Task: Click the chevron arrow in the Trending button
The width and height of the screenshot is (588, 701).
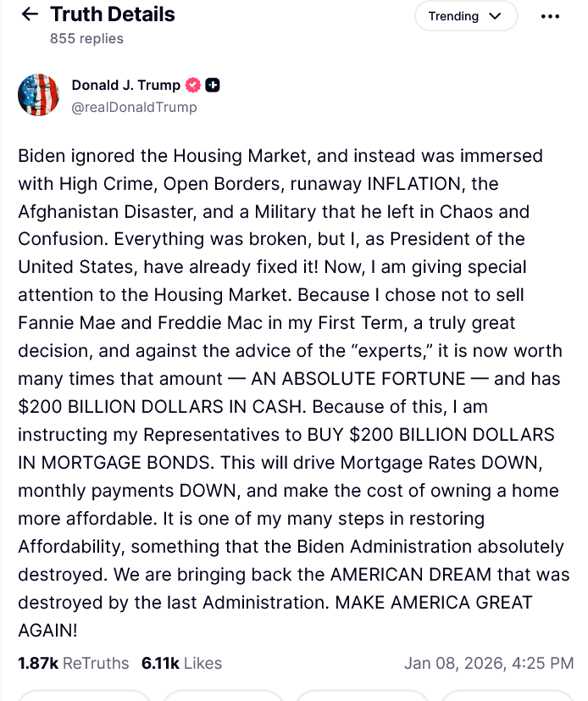Action: click(496, 16)
